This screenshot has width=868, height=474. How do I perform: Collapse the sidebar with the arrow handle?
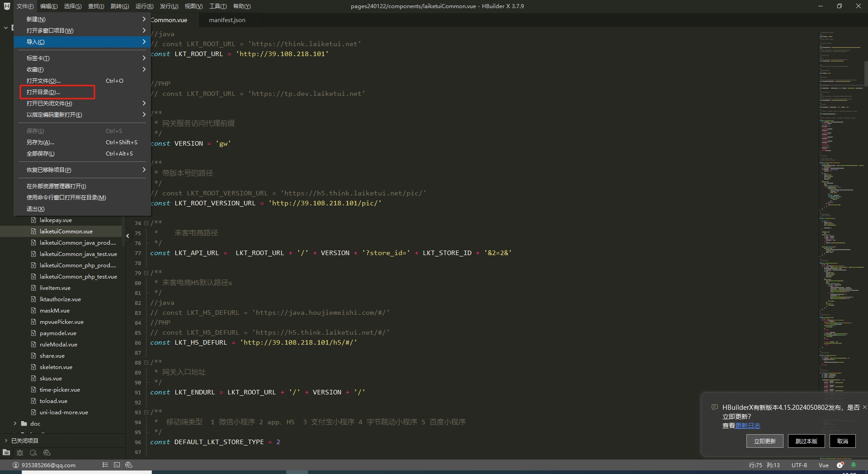tap(127, 236)
